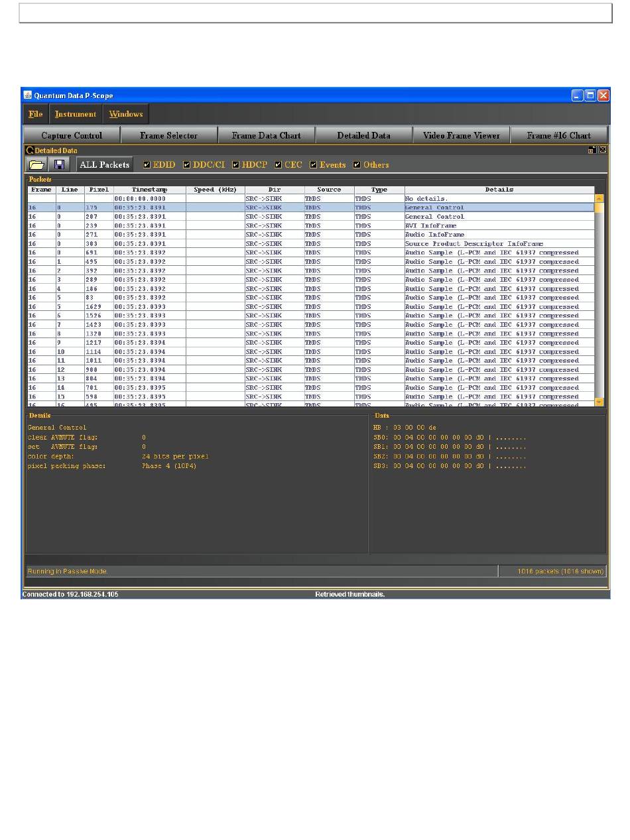Toggle the CEC filter checkbox
Image resolution: width=630 pixels, height=840 pixels.
(x=278, y=164)
